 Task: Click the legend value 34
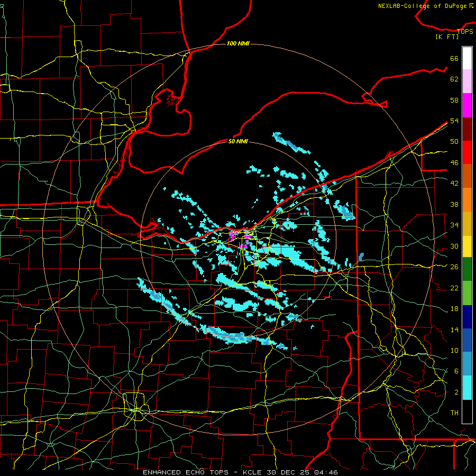coord(454,225)
